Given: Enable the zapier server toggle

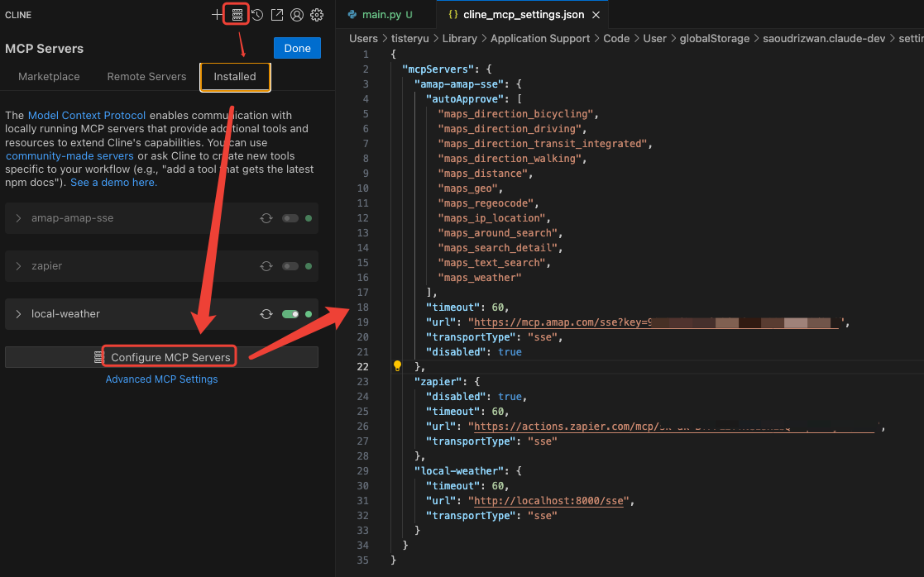Looking at the screenshot, I should [290, 266].
